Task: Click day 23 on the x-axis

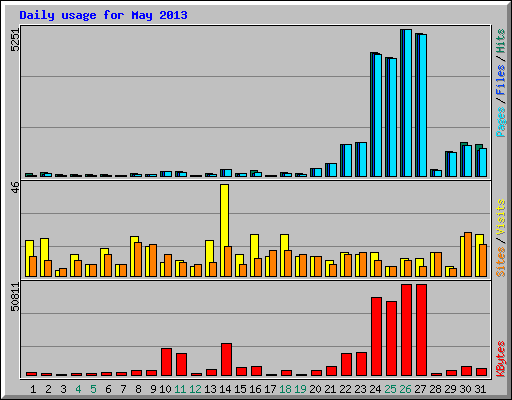Action: [360, 389]
